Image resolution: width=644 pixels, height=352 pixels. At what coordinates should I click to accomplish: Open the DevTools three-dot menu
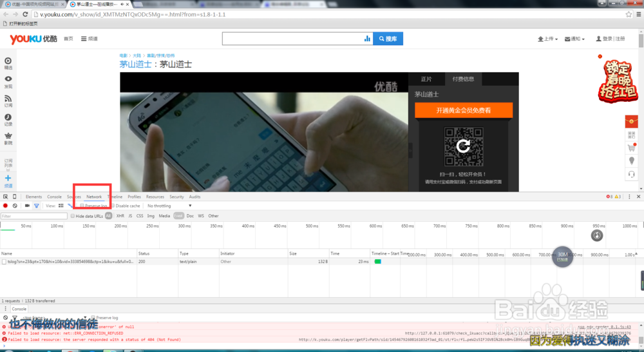click(x=629, y=197)
